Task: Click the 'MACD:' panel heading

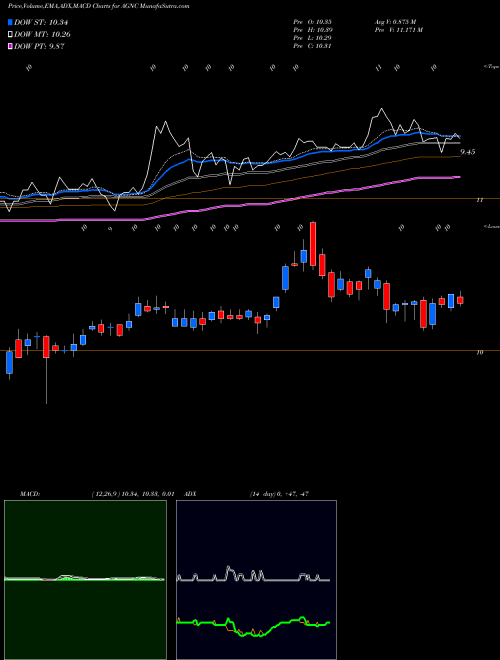Action: 29,494
